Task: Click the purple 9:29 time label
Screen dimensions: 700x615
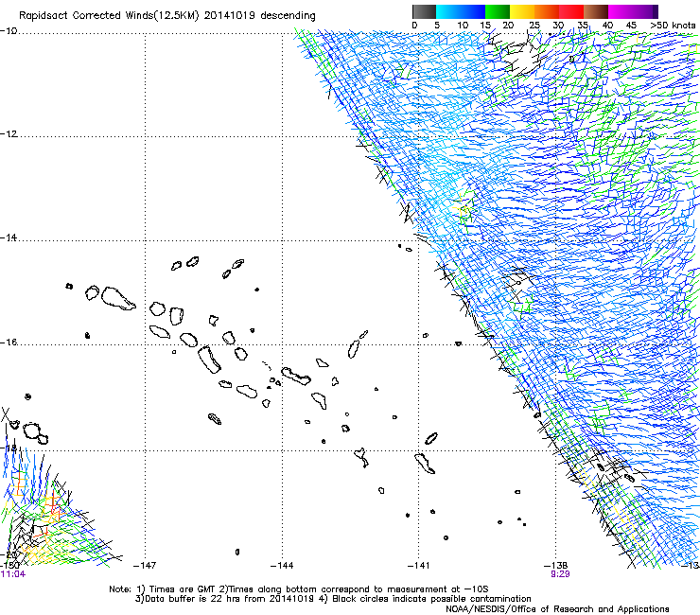Action: tap(560, 574)
